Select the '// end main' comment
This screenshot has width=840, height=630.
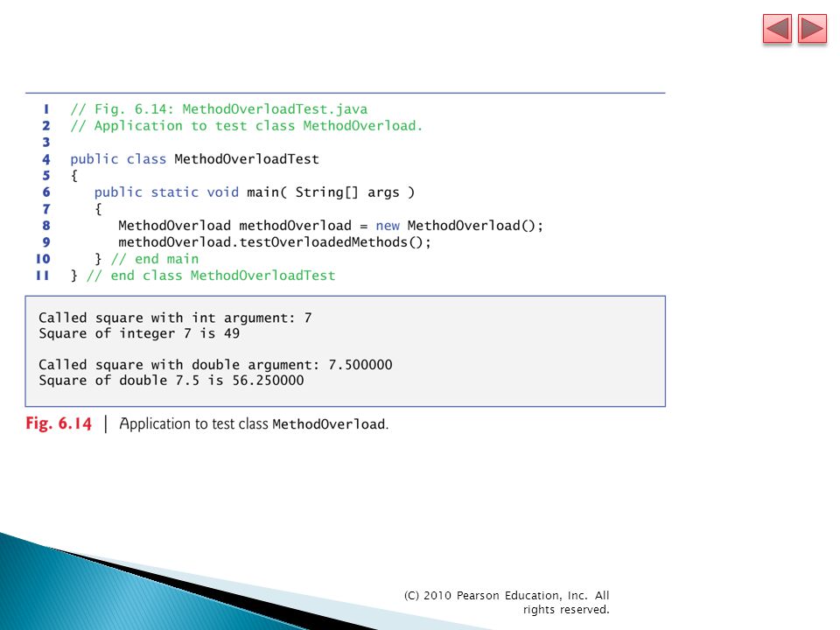155,259
